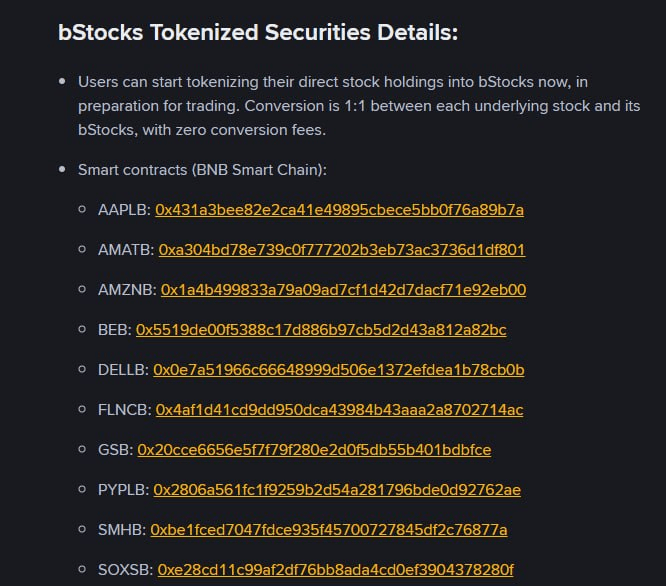Image resolution: width=666 pixels, height=586 pixels.
Task: Click the paragraph about tokenizing direct stock holdings
Action: pyautogui.click(x=359, y=106)
